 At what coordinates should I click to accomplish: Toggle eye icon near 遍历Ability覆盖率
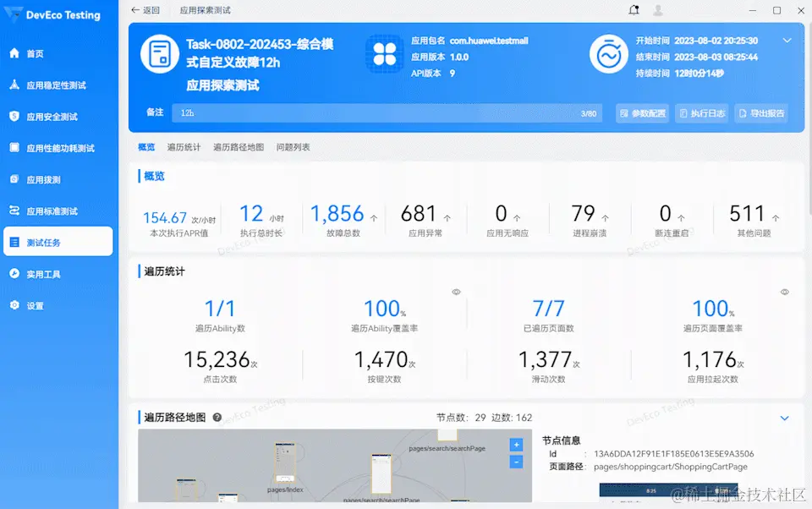point(456,292)
